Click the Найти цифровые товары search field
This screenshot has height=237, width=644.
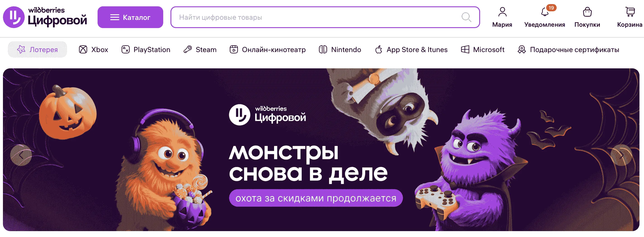click(325, 17)
